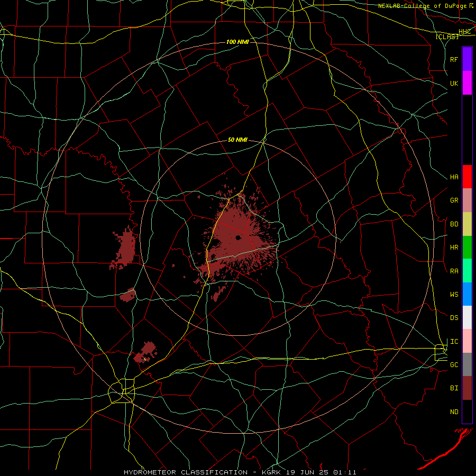The image size is (476, 476).
Task: Click the HR legend label
Action: pyautogui.click(x=454, y=248)
